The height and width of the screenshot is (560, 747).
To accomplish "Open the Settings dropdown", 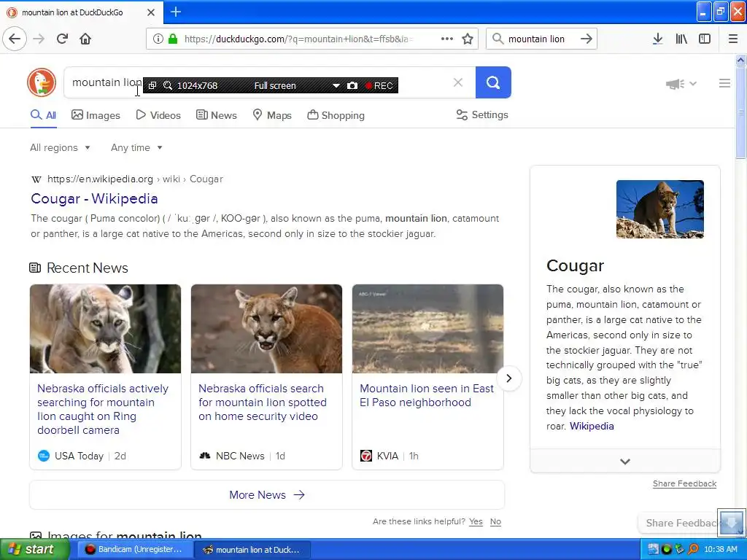I will click(482, 114).
